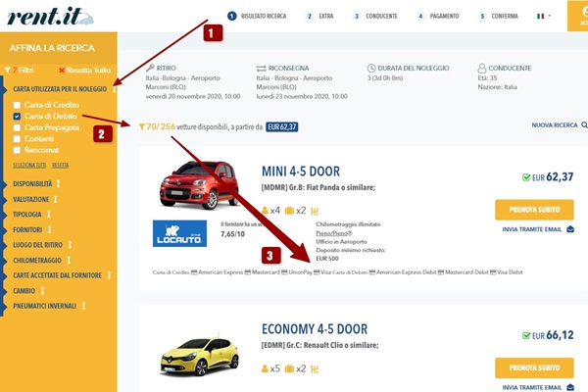Expand the Tipologia filter section

click(x=31, y=215)
